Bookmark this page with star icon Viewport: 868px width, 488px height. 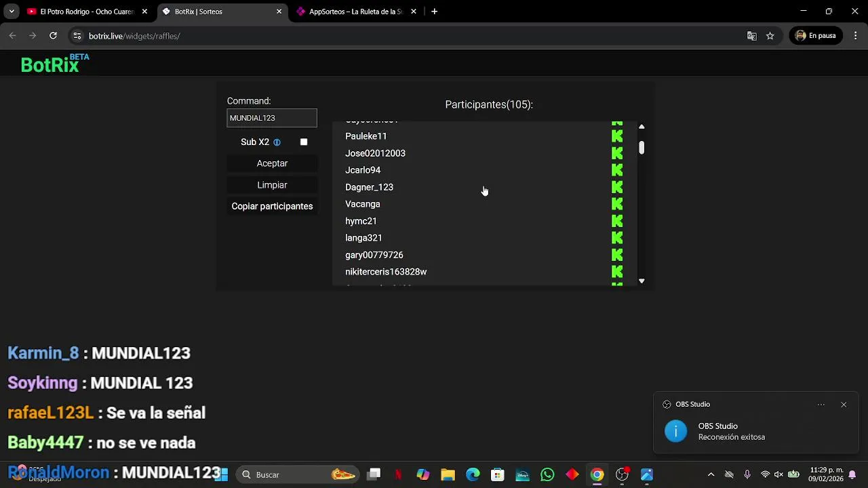[770, 36]
